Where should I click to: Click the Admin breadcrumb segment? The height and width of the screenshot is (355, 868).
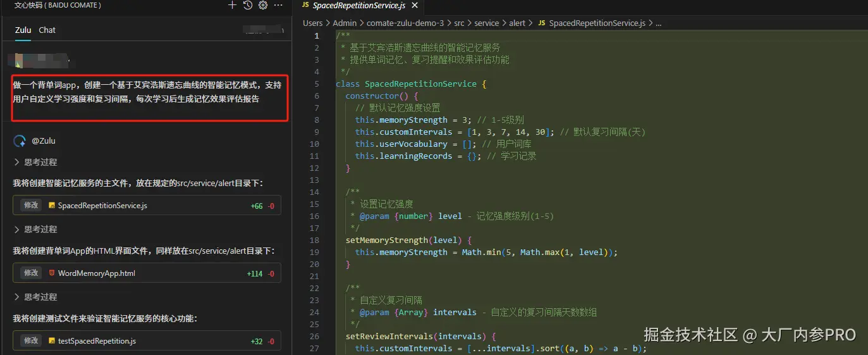click(345, 23)
